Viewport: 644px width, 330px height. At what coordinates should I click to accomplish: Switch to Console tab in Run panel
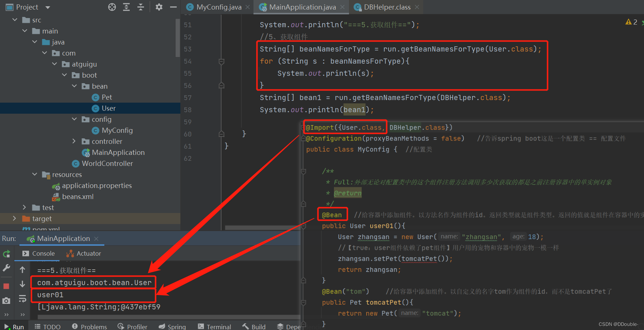pos(39,253)
